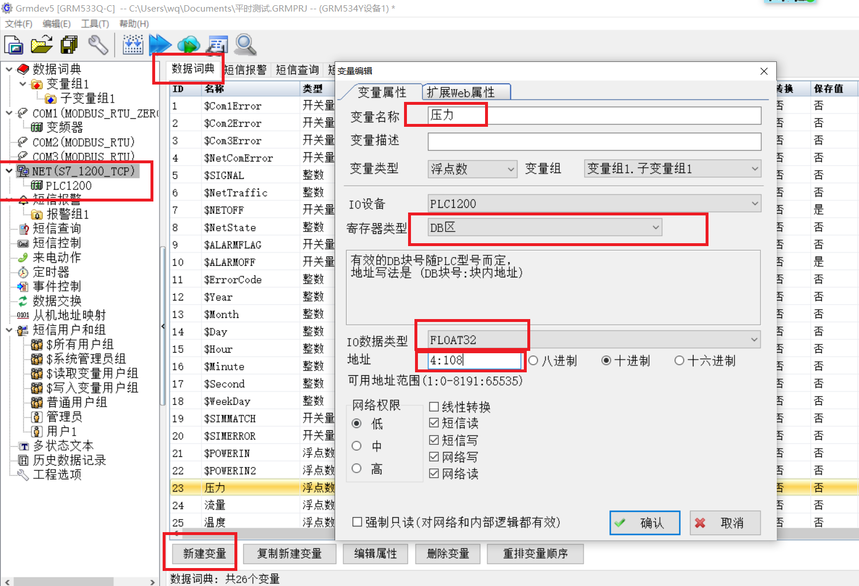The image size is (859, 586).
Task: Open the 变量类型 dropdown showing 浮点数
Action: [x=472, y=169]
